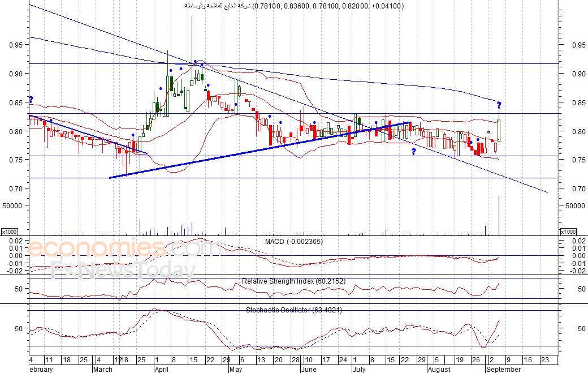Click the 50000 volume label on right axis
588x373 pixels.
pyautogui.click(x=575, y=205)
